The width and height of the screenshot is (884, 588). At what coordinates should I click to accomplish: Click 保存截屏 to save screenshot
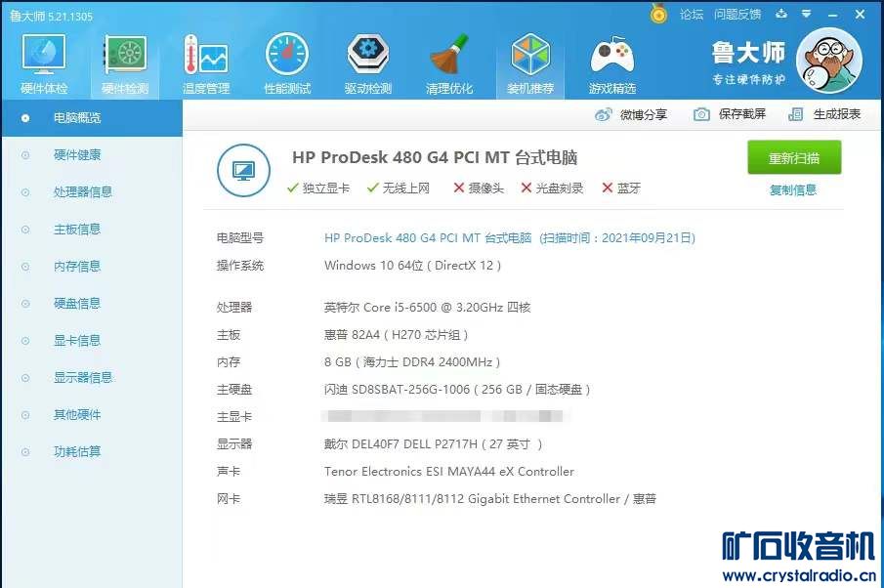tap(742, 114)
